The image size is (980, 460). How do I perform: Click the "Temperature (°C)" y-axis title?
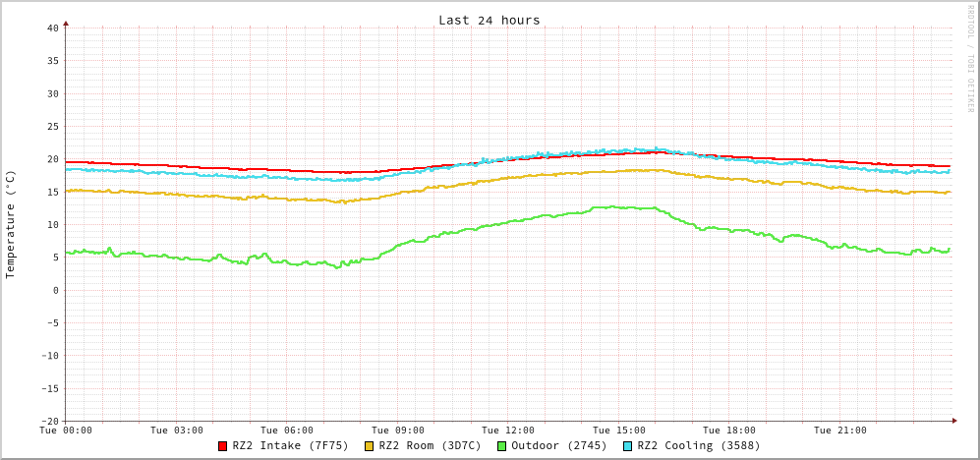(11, 224)
